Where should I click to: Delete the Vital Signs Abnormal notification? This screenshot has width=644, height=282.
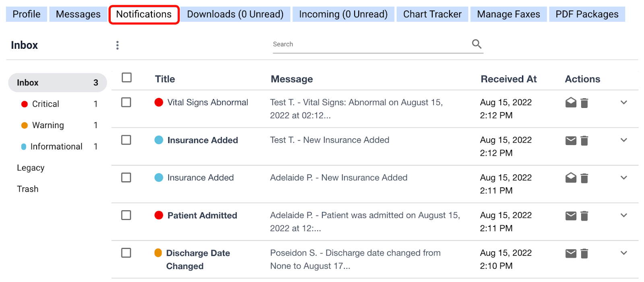(584, 103)
